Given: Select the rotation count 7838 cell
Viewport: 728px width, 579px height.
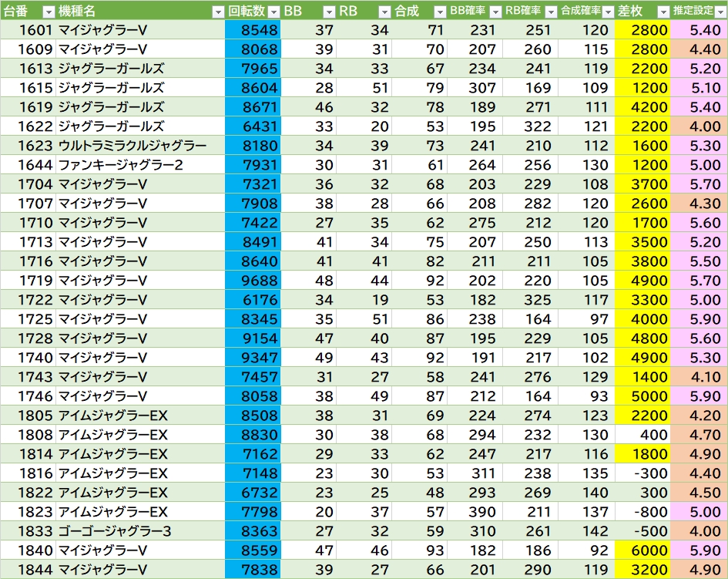Looking at the screenshot, I should [253, 570].
